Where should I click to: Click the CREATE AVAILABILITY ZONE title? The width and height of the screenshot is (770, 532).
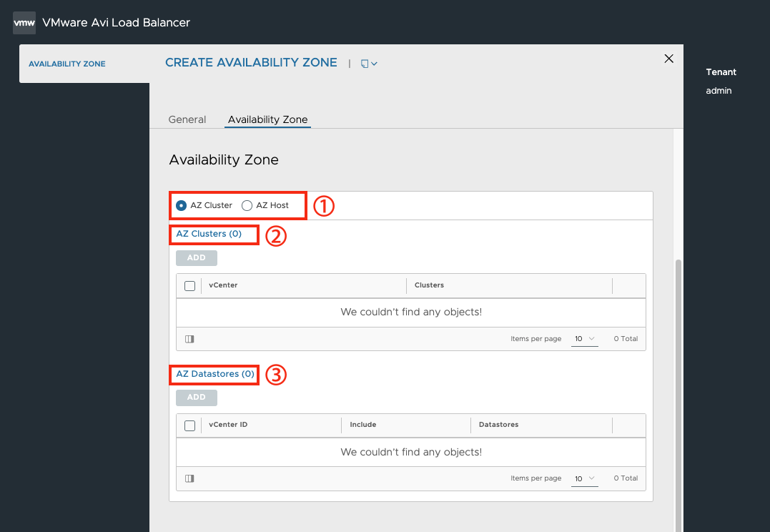point(251,63)
